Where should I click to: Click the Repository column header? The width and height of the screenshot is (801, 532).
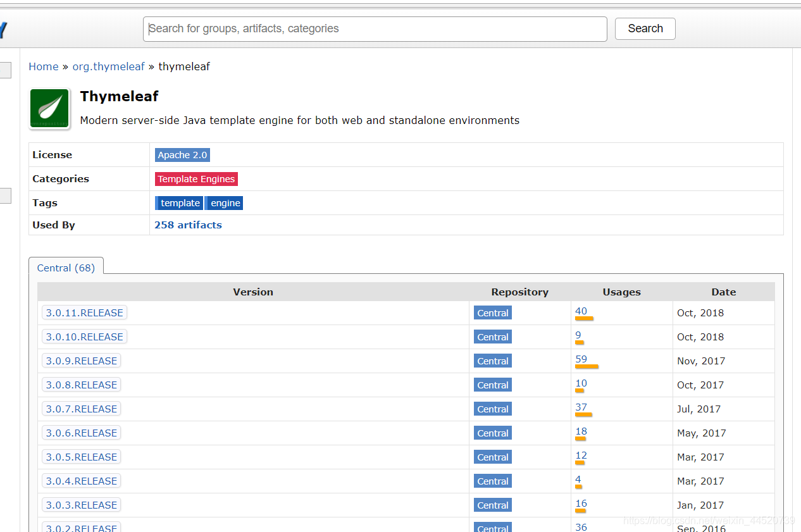click(520, 292)
